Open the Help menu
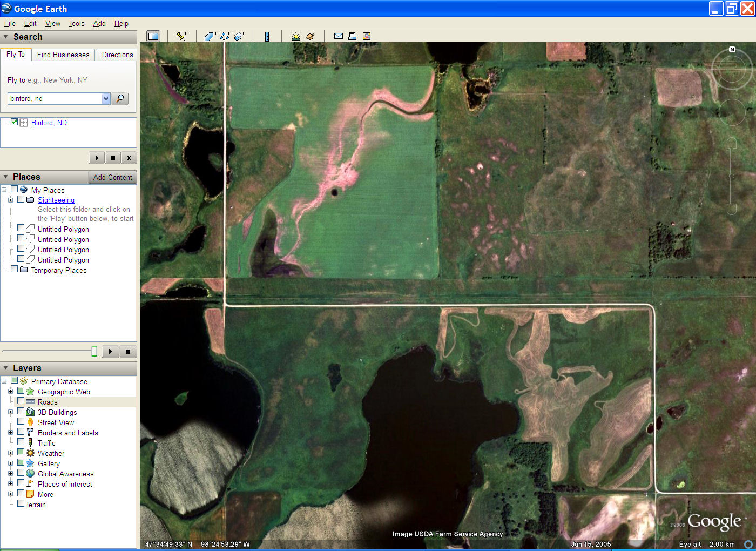The image size is (756, 551). [x=122, y=23]
